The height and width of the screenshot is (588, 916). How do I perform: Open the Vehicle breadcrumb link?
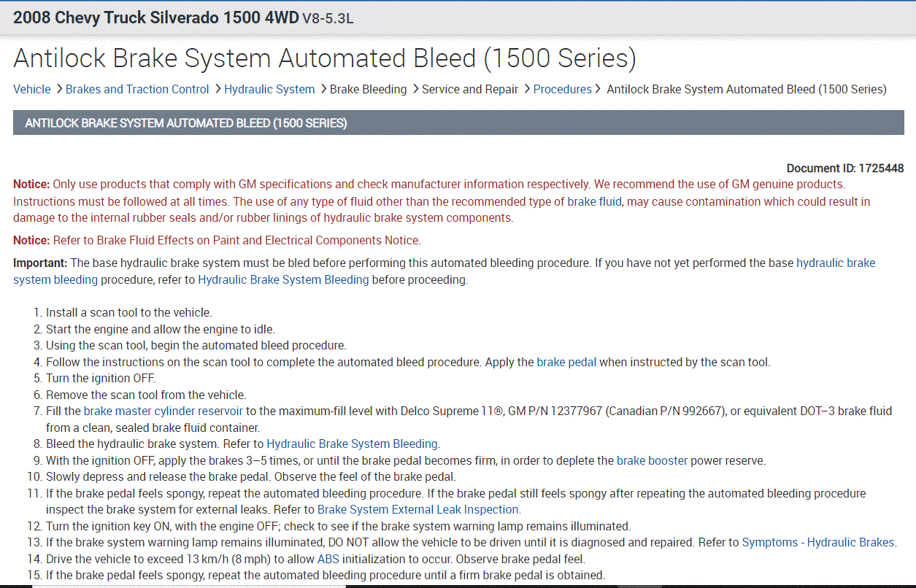(32, 90)
